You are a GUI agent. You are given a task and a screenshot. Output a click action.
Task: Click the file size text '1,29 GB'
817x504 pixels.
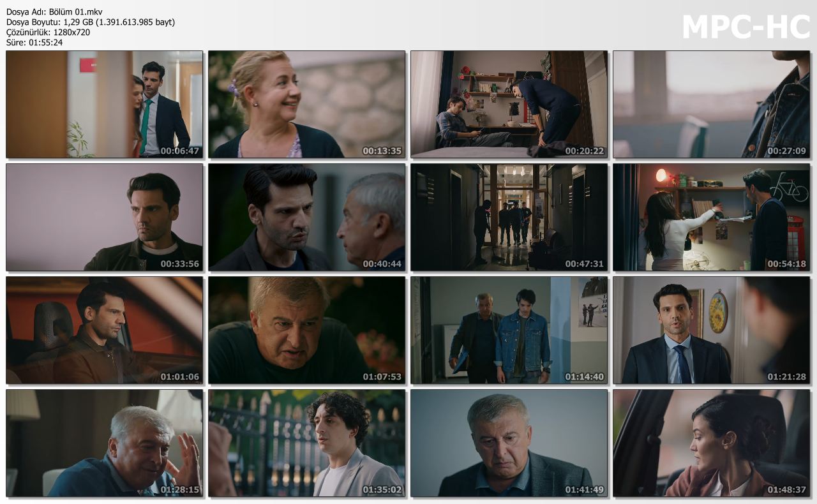coord(79,22)
